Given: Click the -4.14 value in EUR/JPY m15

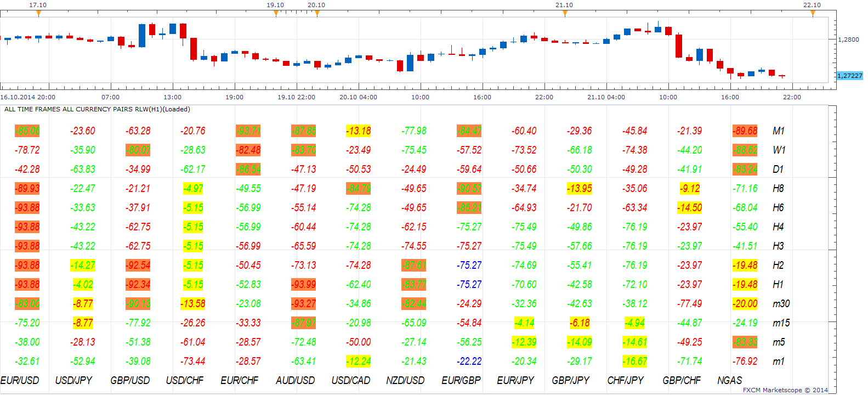Looking at the screenshot, I should [x=525, y=323].
